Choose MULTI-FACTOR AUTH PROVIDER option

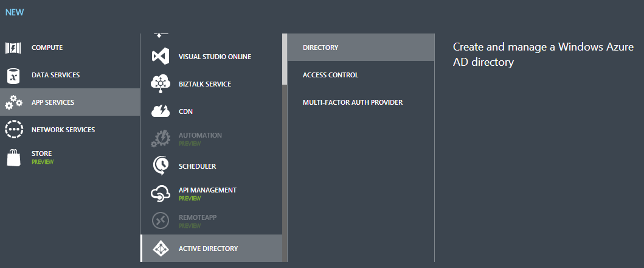[x=361, y=102]
